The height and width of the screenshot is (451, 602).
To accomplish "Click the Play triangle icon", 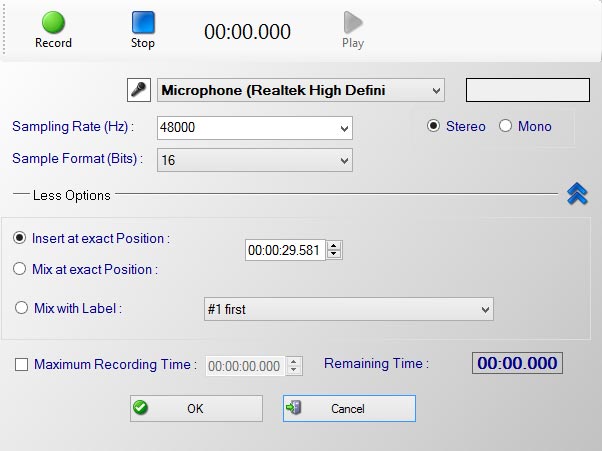I will (353, 23).
